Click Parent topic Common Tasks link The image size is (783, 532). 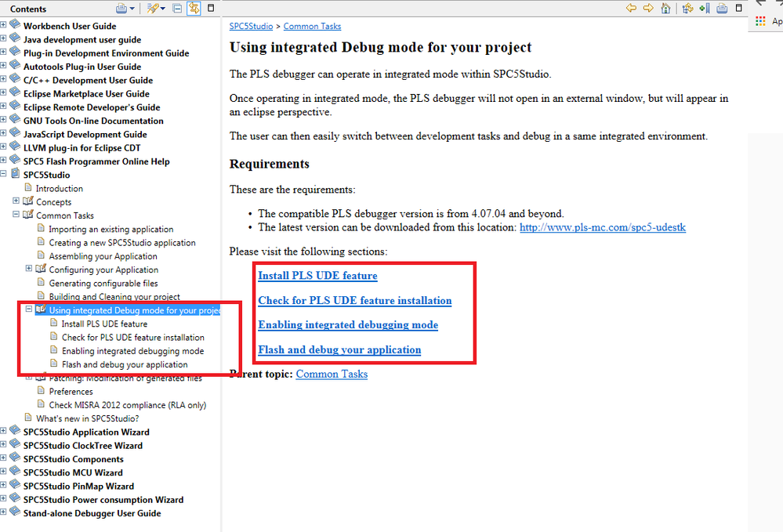tap(332, 374)
